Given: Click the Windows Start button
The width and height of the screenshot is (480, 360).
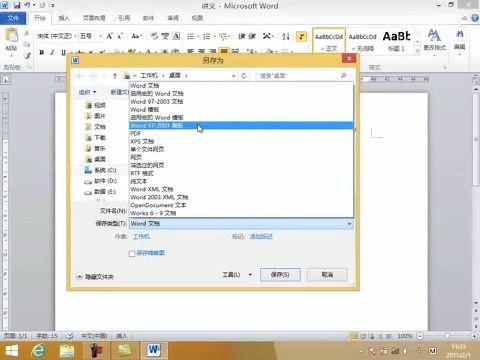Looking at the screenshot, I should tap(12, 351).
